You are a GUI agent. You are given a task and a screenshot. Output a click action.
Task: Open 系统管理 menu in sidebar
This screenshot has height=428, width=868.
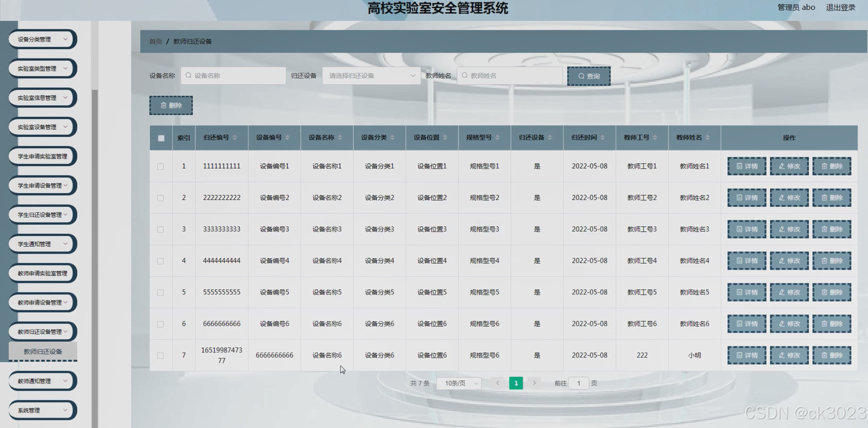click(42, 410)
